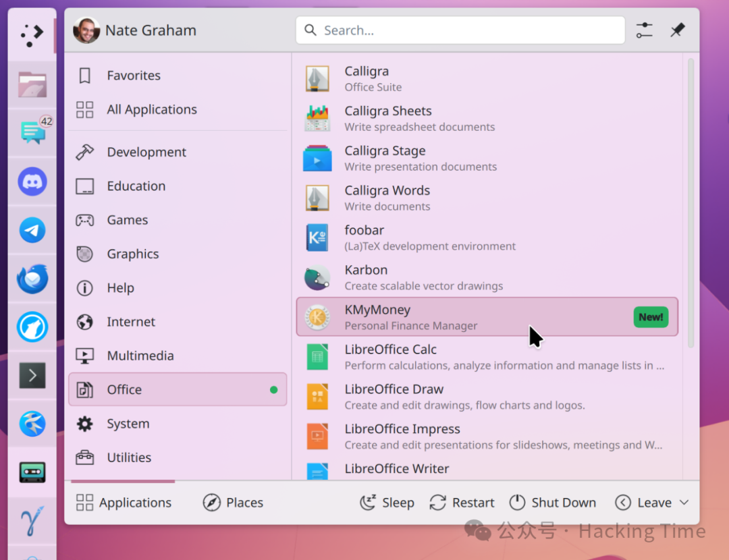
Task: Launch Telegram from the side panel
Action: tap(32, 230)
